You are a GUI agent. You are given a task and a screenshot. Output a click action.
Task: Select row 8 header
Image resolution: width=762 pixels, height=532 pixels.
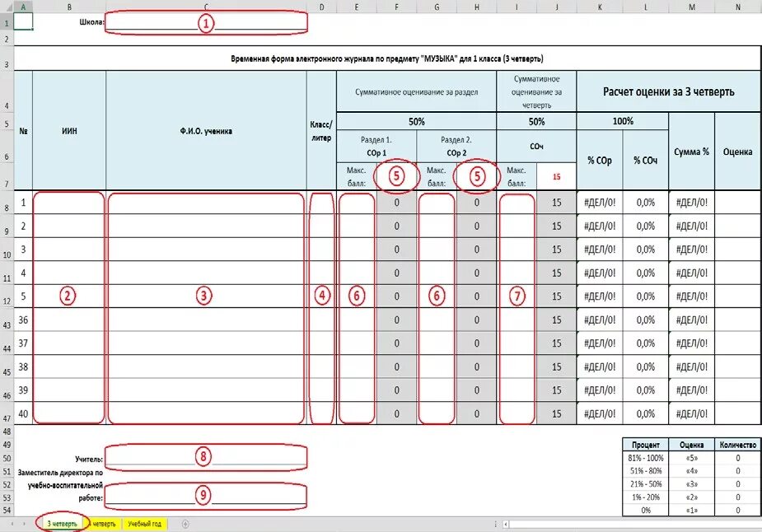coord(7,203)
